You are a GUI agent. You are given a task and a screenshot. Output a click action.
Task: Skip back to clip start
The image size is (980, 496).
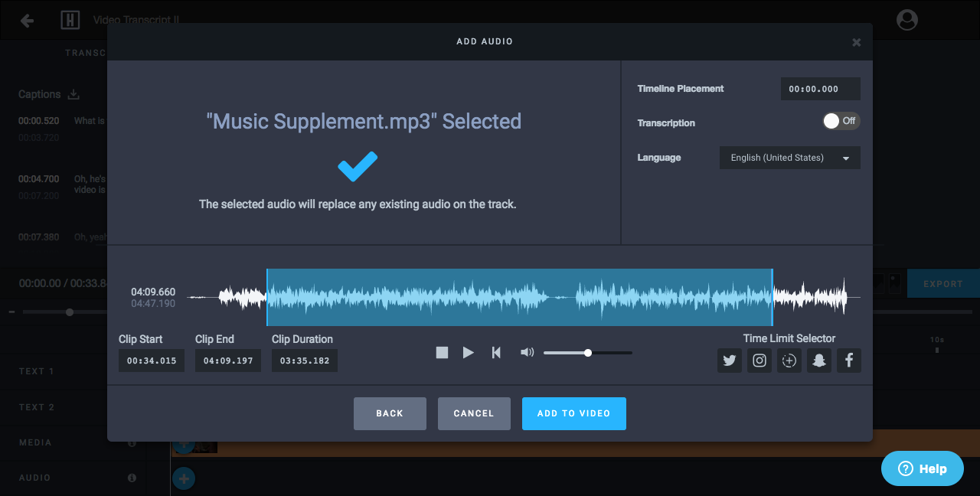pos(495,352)
